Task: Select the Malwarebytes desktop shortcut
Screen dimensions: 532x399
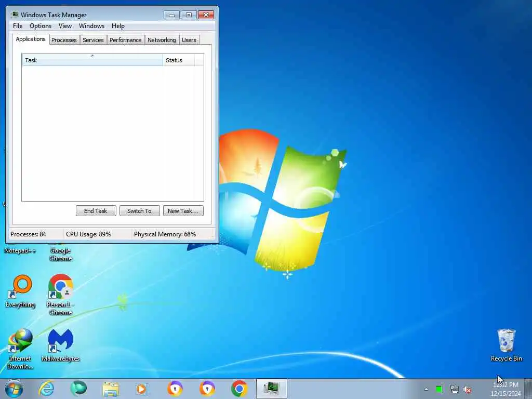Action: pos(60,345)
